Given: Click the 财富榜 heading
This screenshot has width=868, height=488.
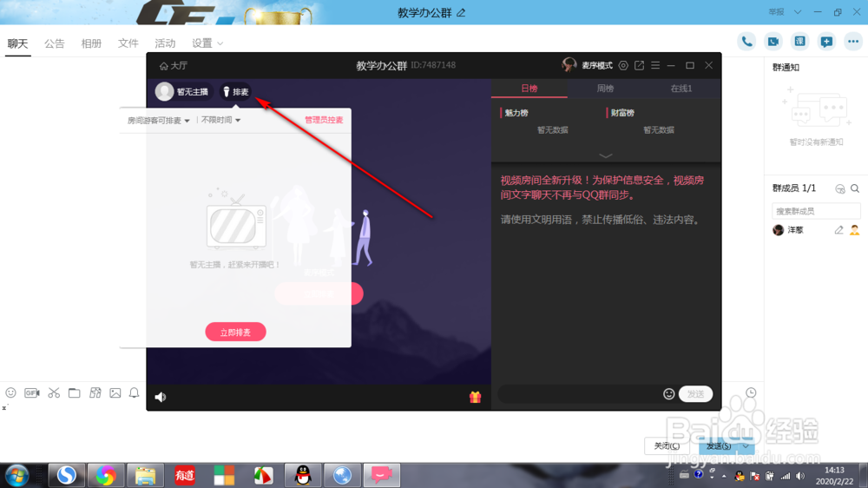Looking at the screenshot, I should pyautogui.click(x=622, y=113).
